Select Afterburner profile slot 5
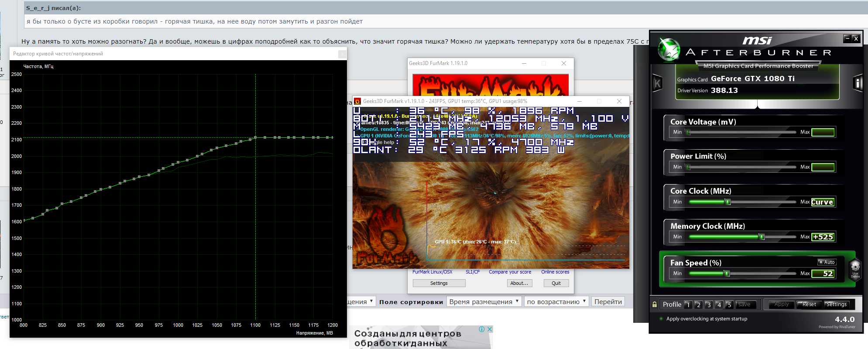Viewport: 868px width, 349px height. click(x=729, y=305)
